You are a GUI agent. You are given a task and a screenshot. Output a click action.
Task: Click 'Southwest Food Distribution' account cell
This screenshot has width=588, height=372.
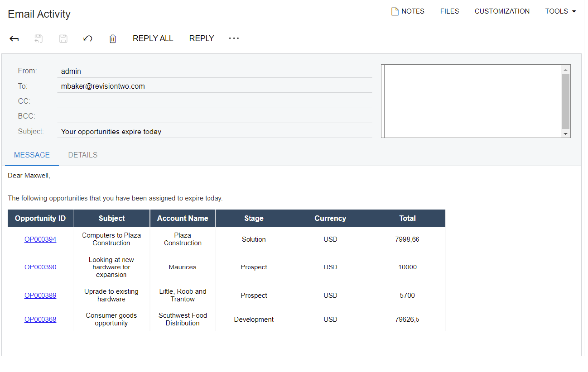tap(183, 320)
